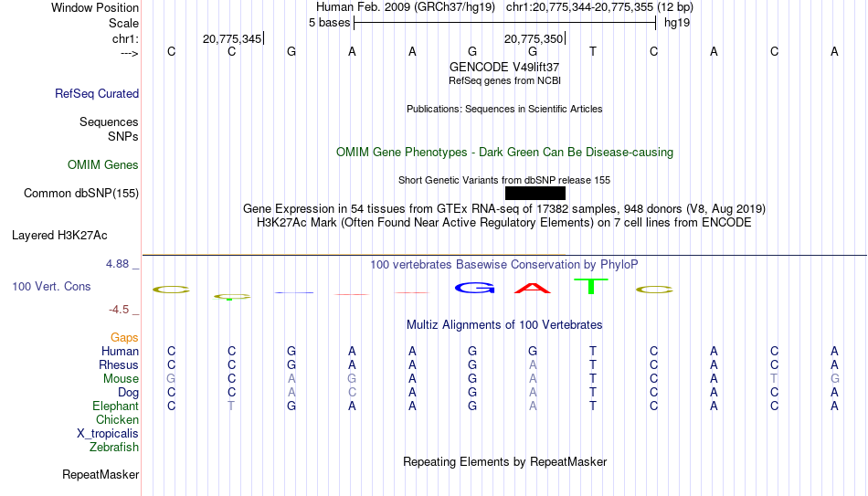868x496 pixels.
Task: Click the RefSeq genes from NCBI title
Action: click(504, 80)
